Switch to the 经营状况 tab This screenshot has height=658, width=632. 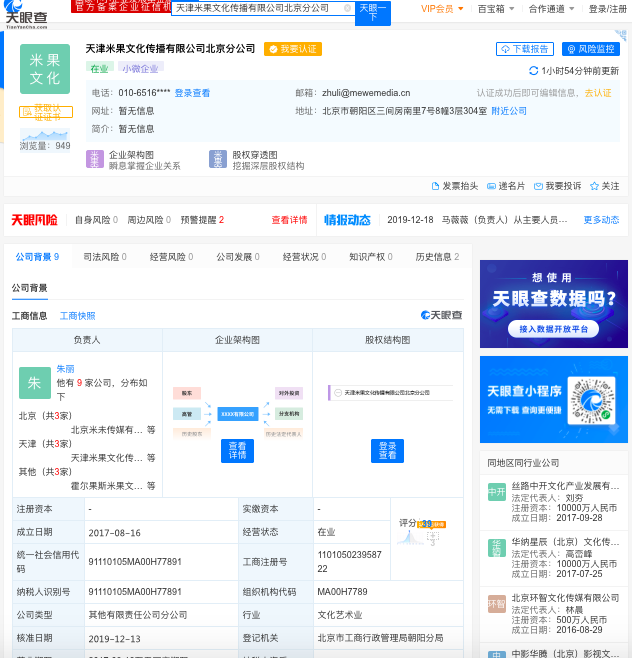point(304,257)
